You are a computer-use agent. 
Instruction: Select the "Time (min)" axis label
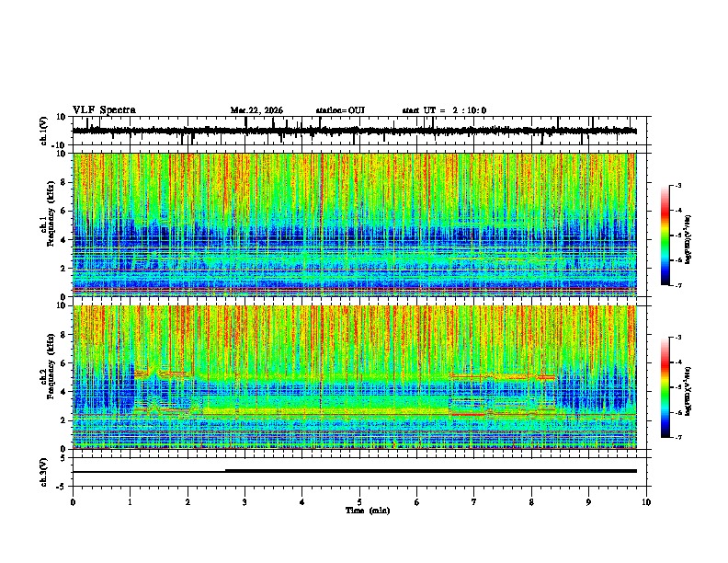point(368,511)
